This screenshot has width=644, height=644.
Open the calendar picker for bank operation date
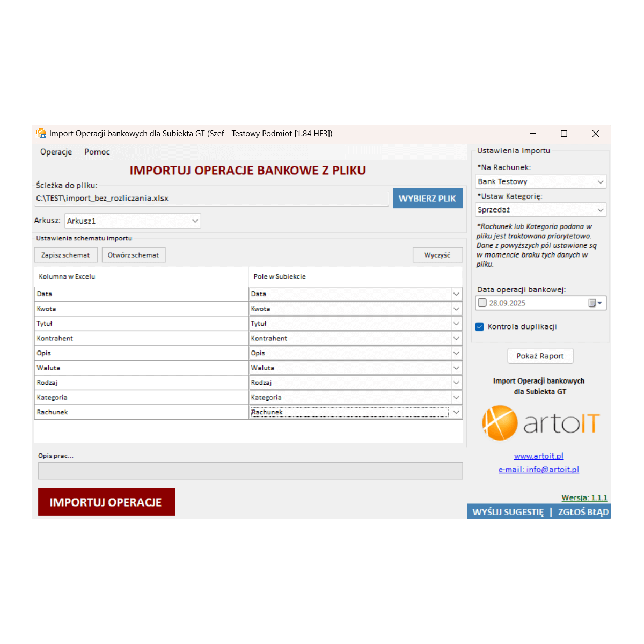pos(595,303)
